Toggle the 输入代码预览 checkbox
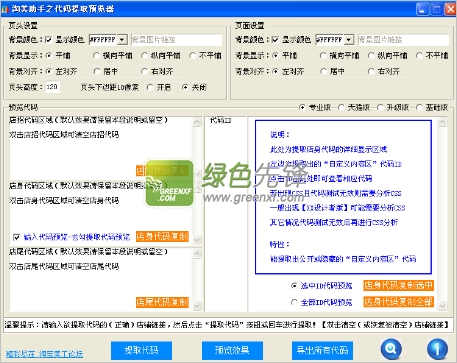The height and width of the screenshot is (363, 457). coord(16,237)
